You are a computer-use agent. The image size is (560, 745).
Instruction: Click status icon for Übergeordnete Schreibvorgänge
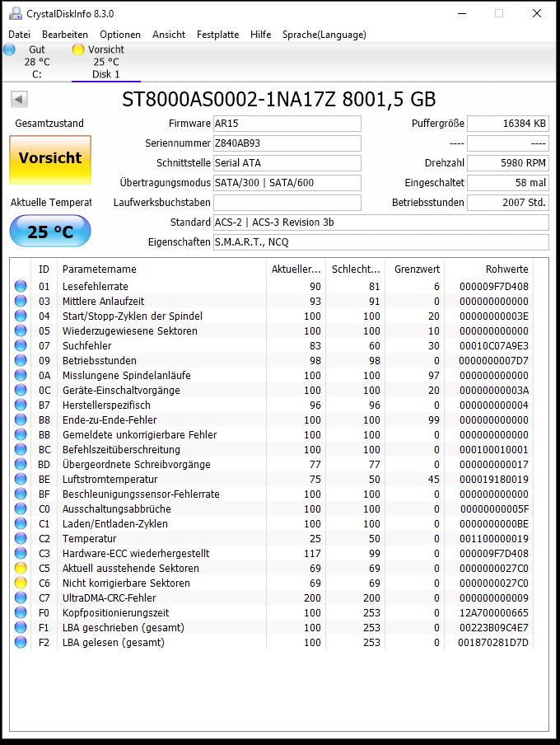[21, 464]
